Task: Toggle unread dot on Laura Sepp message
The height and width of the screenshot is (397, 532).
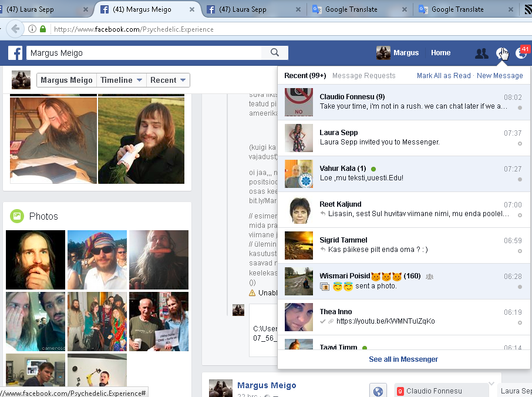Action: click(520, 143)
